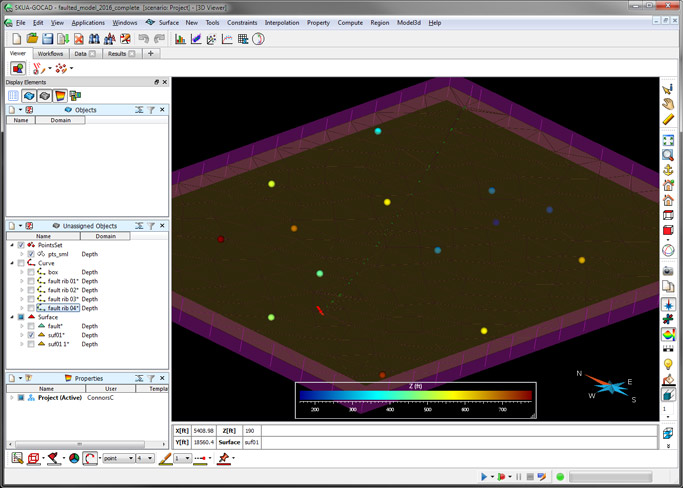Click the blue surface Display Elements icon
The image size is (683, 488).
[29, 95]
